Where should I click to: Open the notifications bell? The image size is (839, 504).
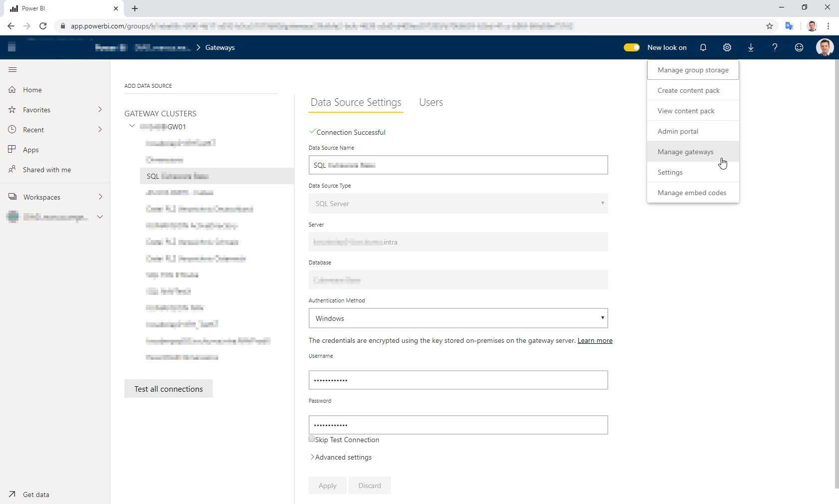click(x=703, y=47)
